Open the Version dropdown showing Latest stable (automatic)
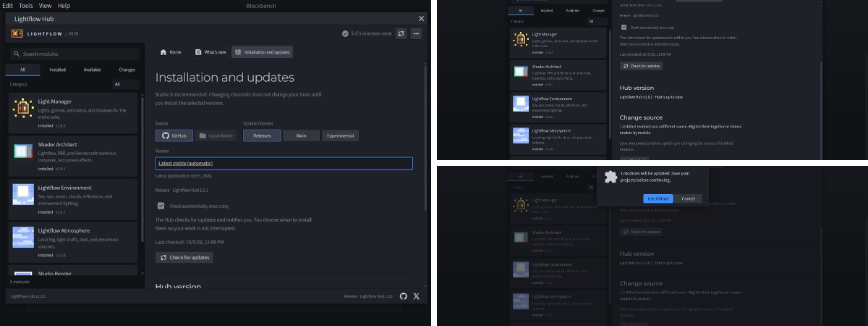Viewport: 868px width, 326px height. point(284,164)
